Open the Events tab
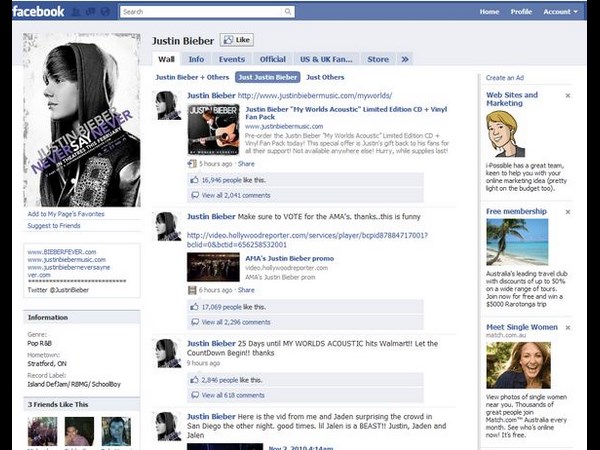Screen dimensions: 600x450 click(231, 59)
